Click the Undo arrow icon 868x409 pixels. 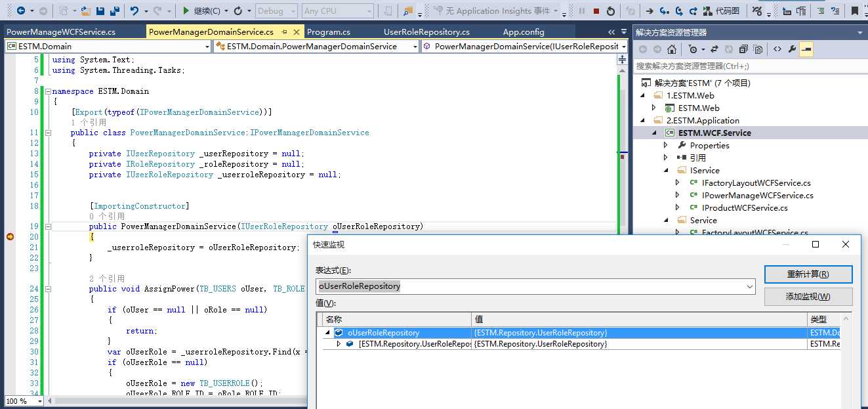135,11
